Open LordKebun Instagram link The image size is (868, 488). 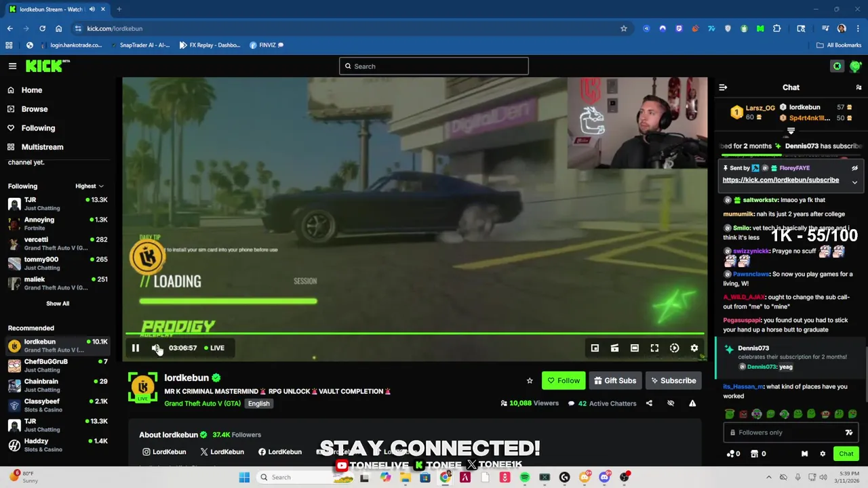(164, 452)
